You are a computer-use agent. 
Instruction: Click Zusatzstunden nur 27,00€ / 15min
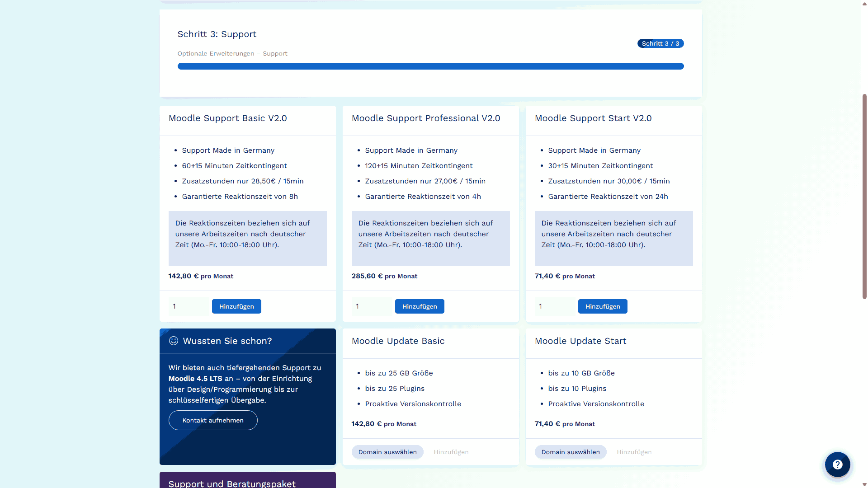(425, 181)
